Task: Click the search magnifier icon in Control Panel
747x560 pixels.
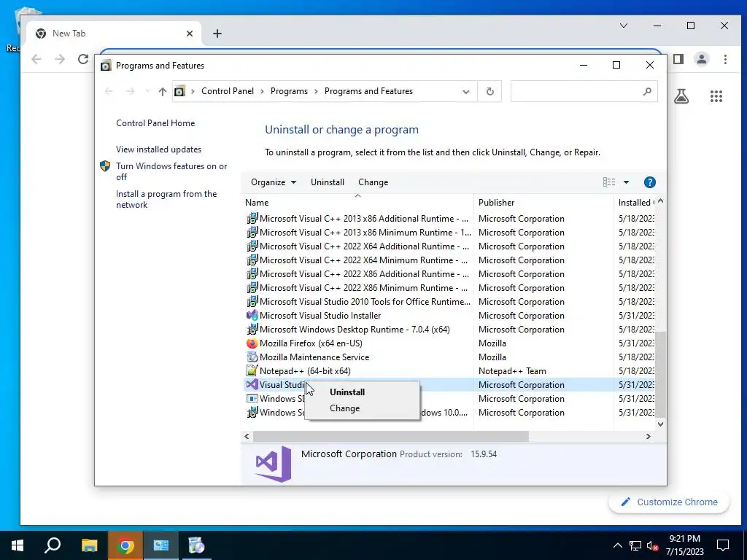Action: pyautogui.click(x=647, y=91)
